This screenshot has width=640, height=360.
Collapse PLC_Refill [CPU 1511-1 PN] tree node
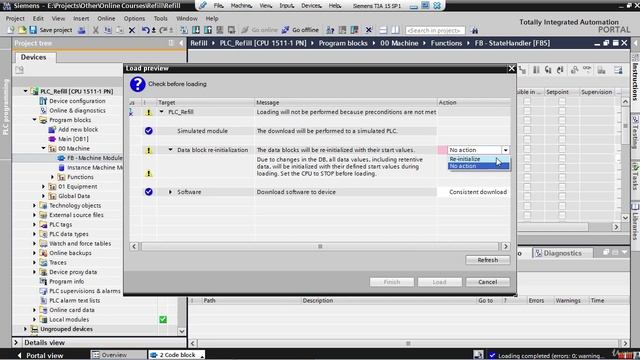(x=26, y=91)
